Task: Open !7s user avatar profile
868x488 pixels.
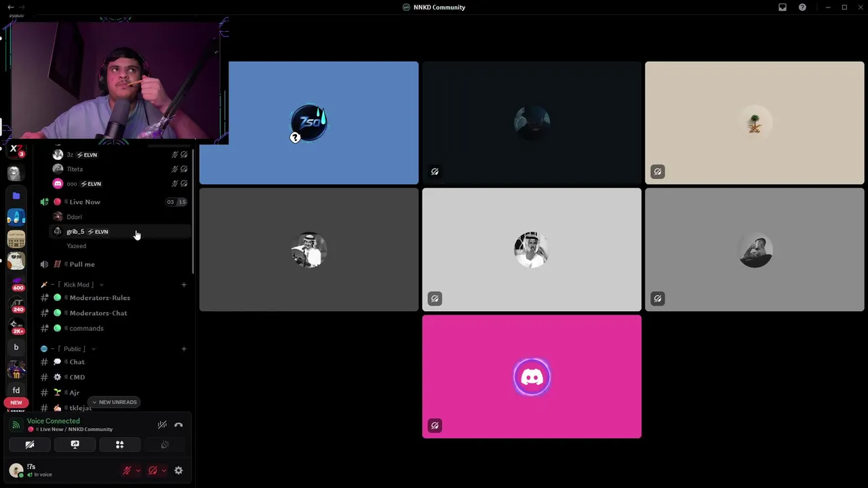Action: point(16,470)
